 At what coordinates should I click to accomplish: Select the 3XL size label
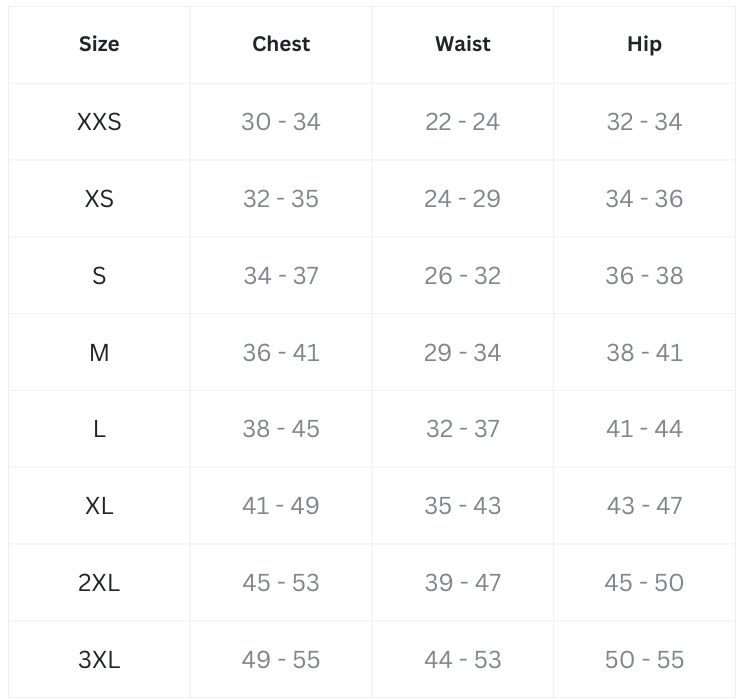click(99, 660)
